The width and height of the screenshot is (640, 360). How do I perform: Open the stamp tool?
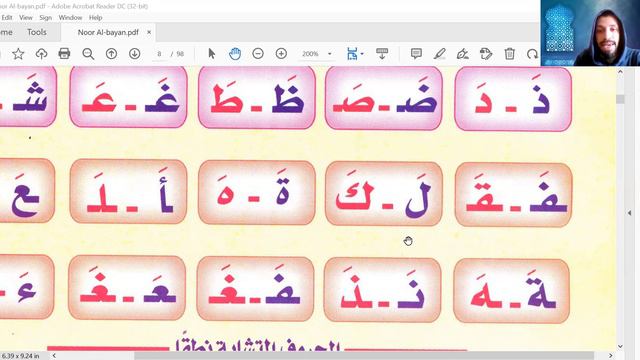[486, 54]
